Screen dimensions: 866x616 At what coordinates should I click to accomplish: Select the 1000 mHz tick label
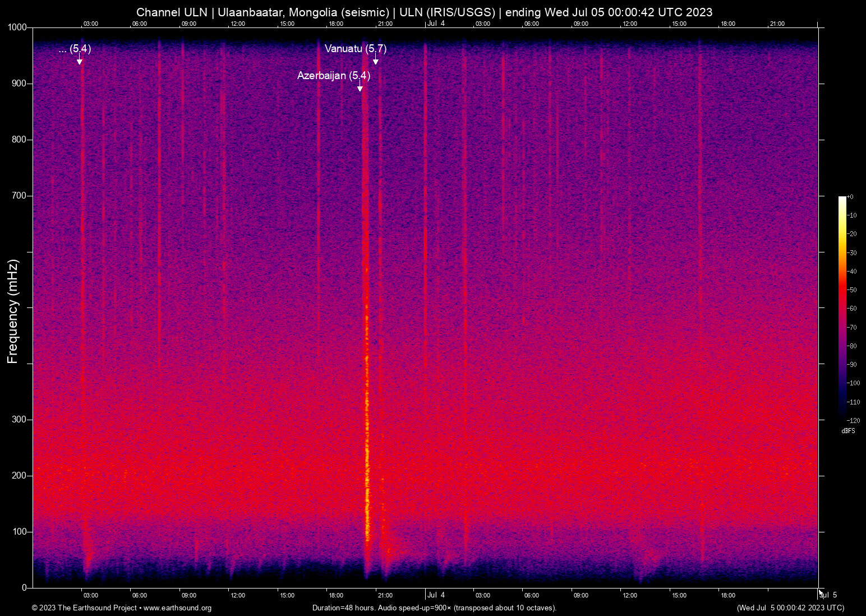tap(18, 26)
